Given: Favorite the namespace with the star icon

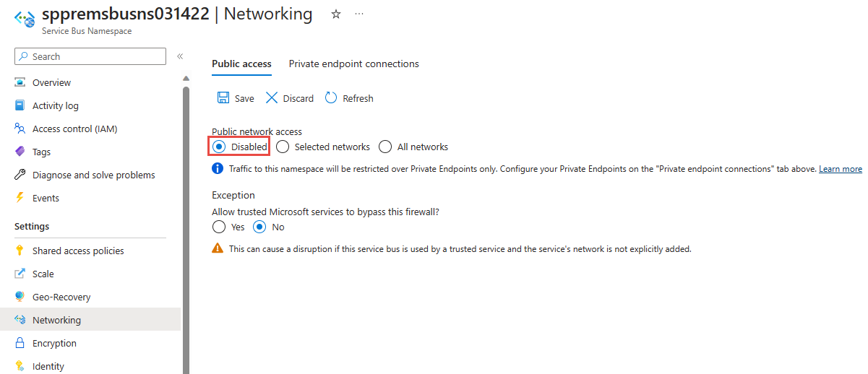Looking at the screenshot, I should [336, 14].
